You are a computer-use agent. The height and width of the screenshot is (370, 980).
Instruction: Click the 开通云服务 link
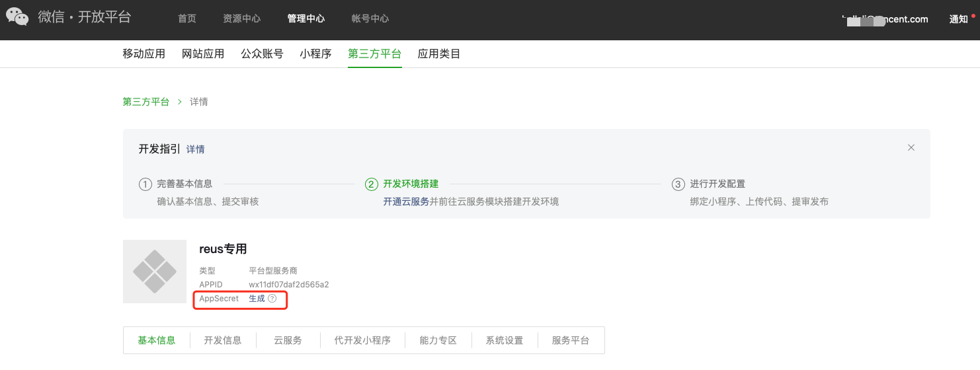pos(406,201)
